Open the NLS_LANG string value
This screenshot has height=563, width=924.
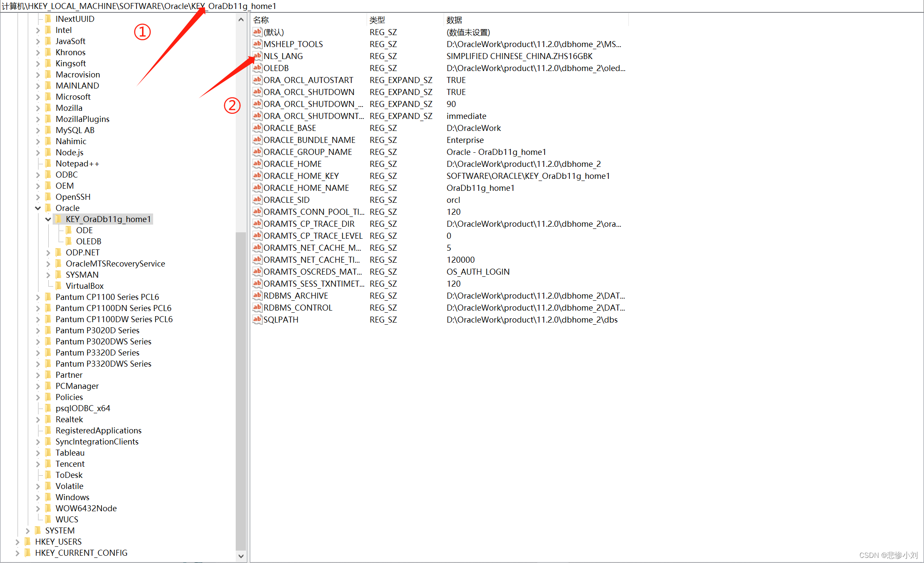283,56
